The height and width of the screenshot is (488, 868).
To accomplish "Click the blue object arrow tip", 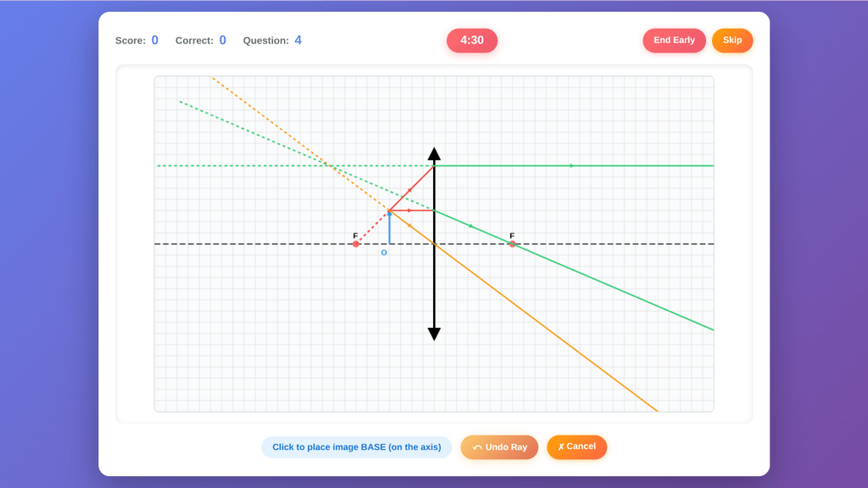I will pyautogui.click(x=389, y=212).
